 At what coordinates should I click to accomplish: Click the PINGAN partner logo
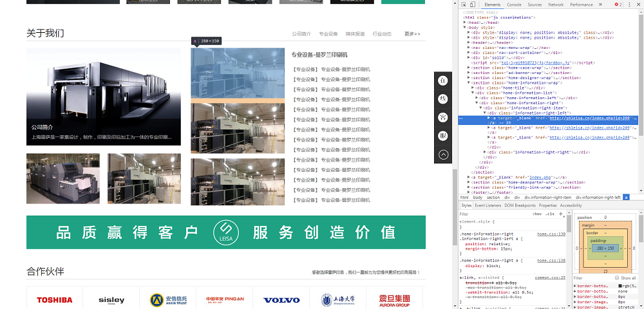[x=225, y=300]
